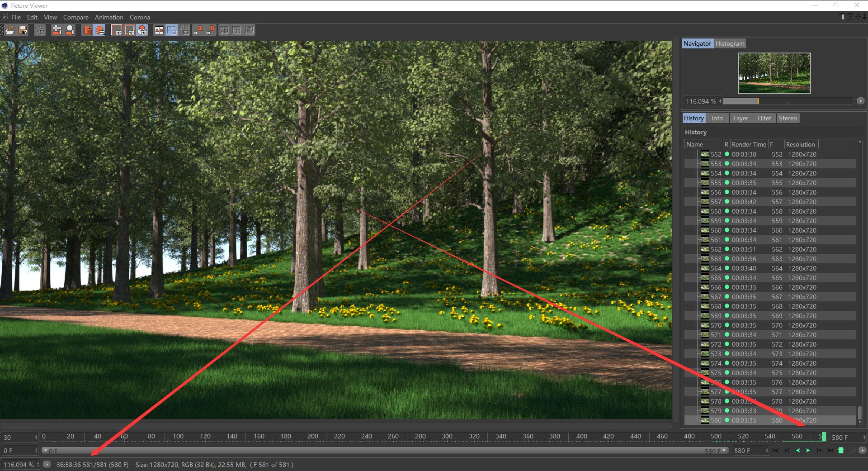Toggle the green frame-range preview button
Screen dimensions: 868x471
click(x=841, y=451)
